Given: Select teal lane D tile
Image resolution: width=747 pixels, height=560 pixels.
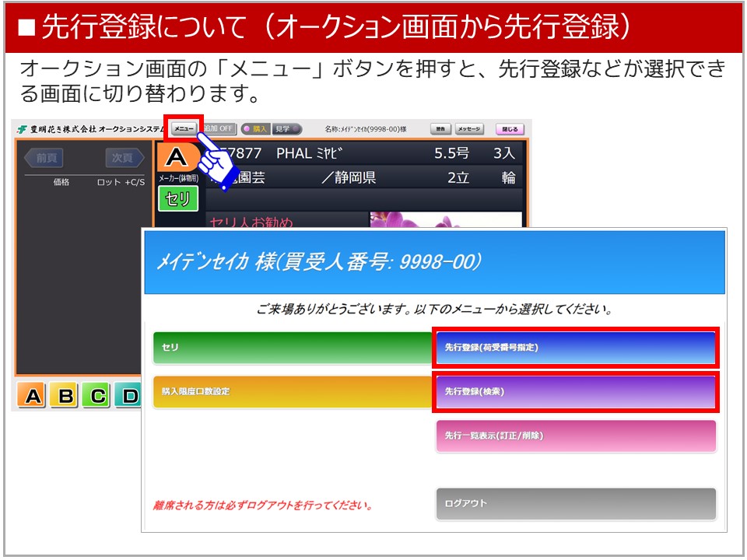Looking at the screenshot, I should [x=129, y=397].
